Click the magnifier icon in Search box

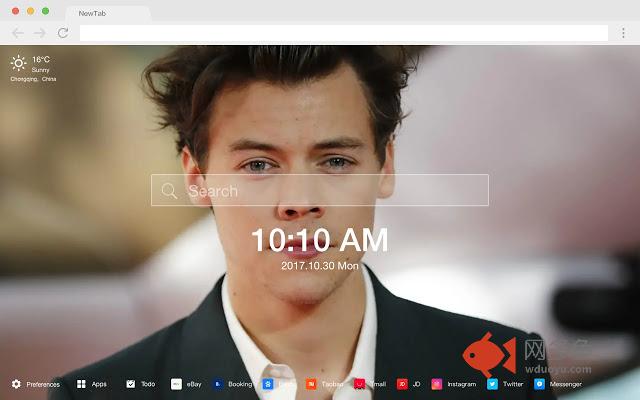169,191
